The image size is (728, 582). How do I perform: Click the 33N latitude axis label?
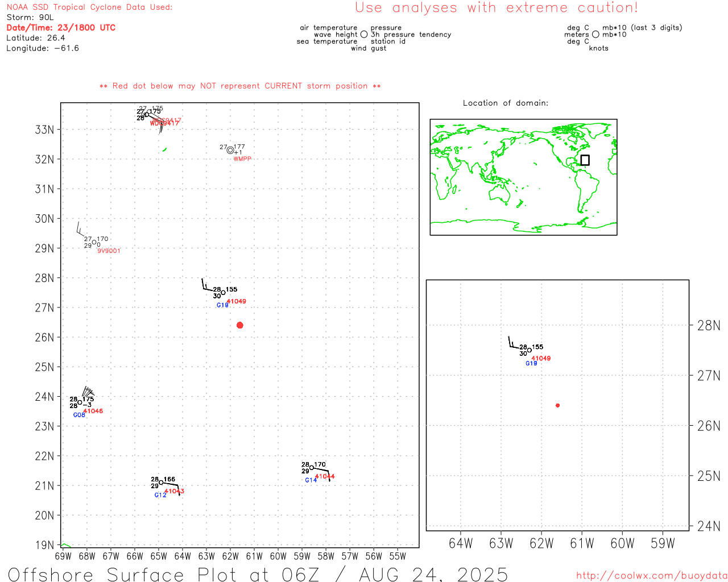click(x=44, y=130)
